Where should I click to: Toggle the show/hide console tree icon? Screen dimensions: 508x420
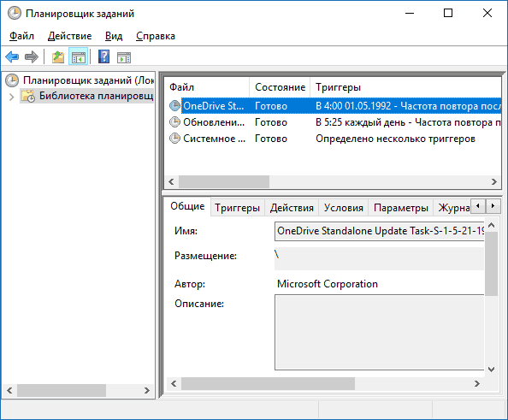click(x=78, y=56)
